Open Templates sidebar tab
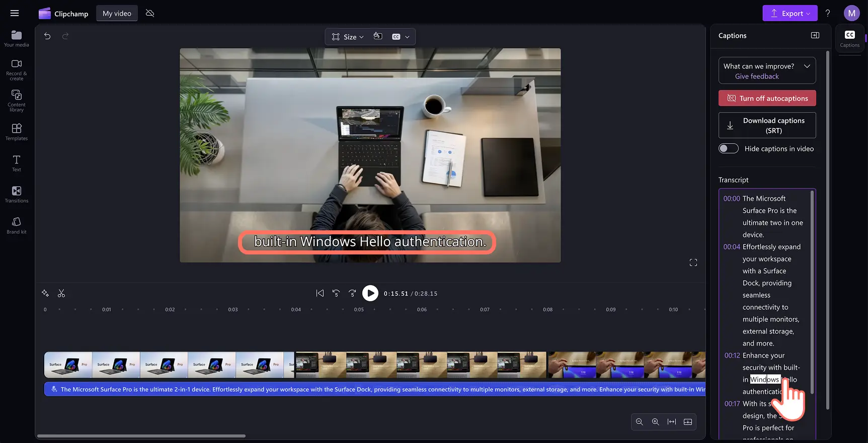868x443 pixels. (x=17, y=132)
